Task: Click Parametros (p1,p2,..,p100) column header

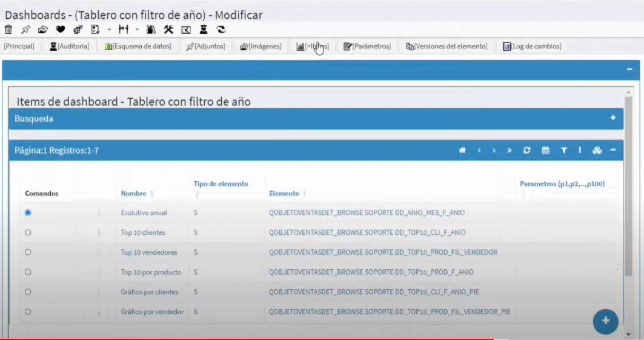Action: pyautogui.click(x=562, y=184)
